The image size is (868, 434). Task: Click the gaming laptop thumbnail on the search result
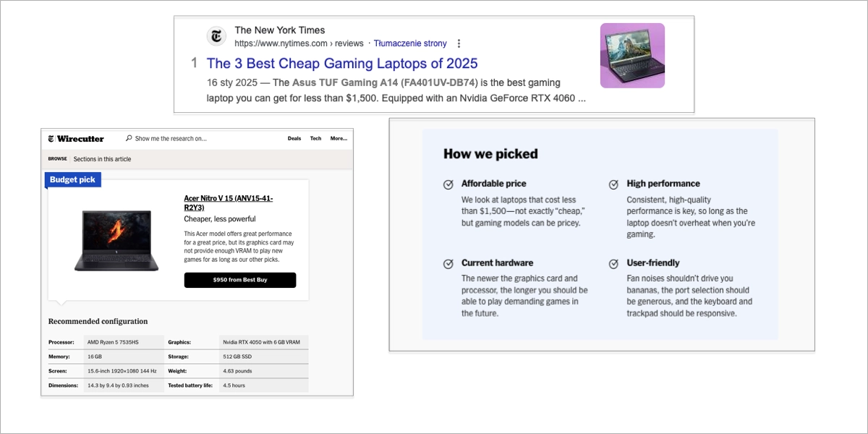(x=631, y=54)
